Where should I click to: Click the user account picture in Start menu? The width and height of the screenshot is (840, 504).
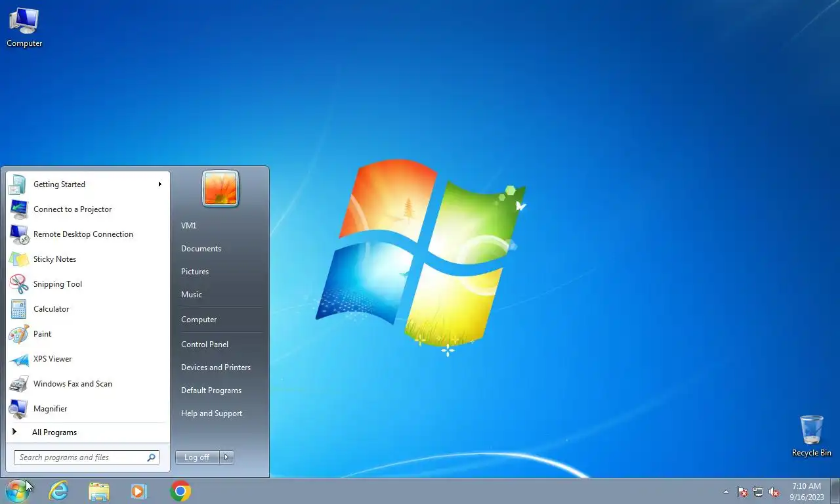click(220, 188)
